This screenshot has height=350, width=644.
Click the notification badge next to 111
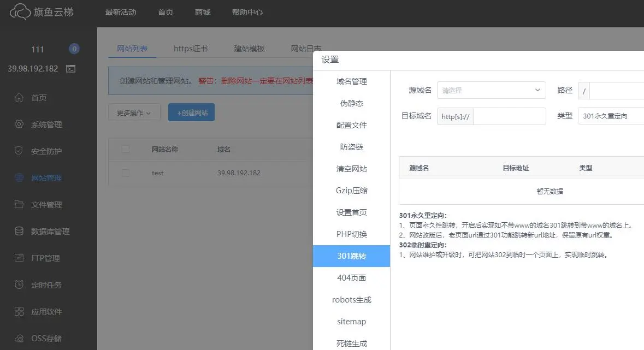pyautogui.click(x=74, y=49)
